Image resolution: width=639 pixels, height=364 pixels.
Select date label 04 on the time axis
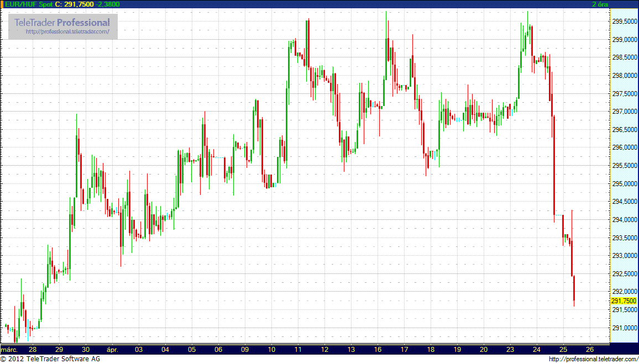(x=165, y=350)
